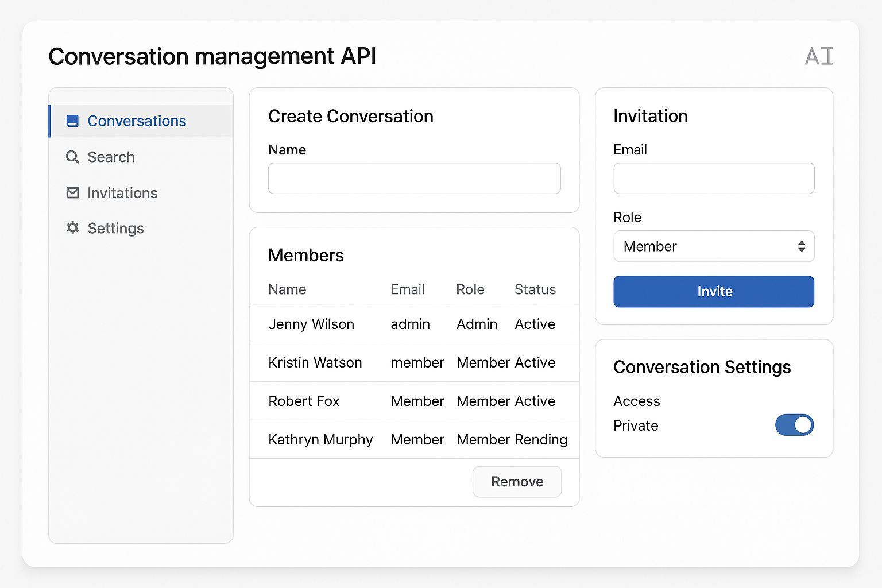
Task: Click the AI logo in header
Action: (818, 56)
